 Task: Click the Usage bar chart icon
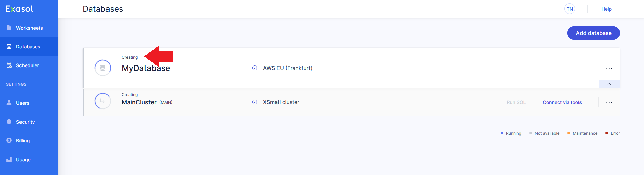(9, 159)
